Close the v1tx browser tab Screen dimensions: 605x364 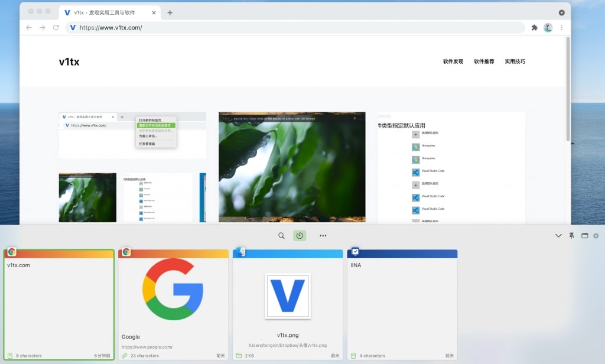pyautogui.click(x=154, y=13)
